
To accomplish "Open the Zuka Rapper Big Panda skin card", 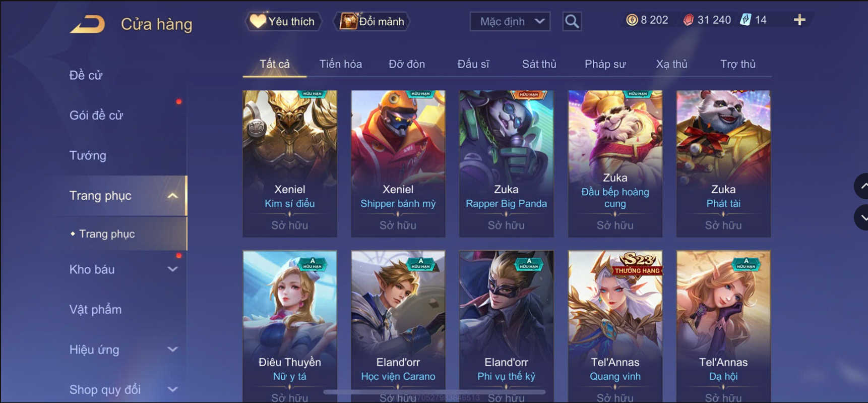I will 506,163.
